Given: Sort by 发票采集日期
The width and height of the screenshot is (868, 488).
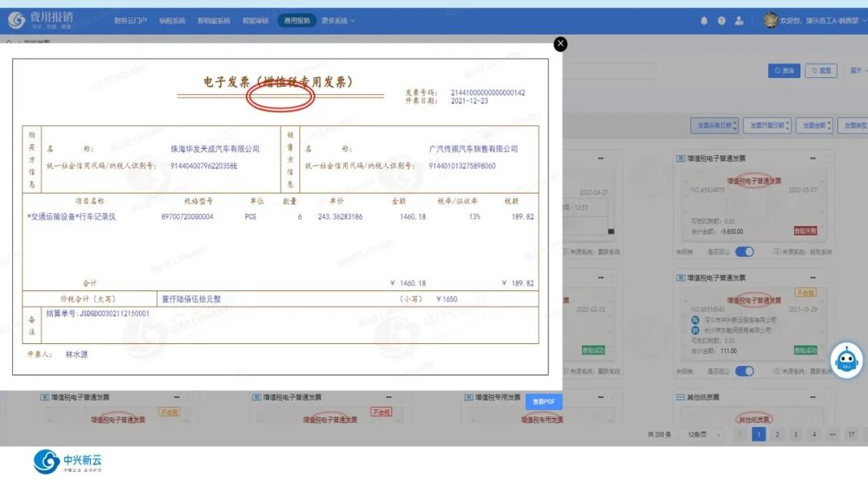Looking at the screenshot, I should click(x=714, y=125).
